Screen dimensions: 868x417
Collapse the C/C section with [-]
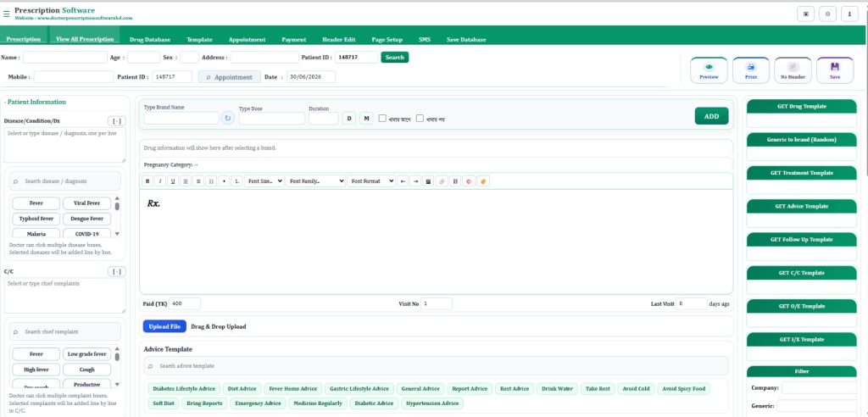point(117,271)
